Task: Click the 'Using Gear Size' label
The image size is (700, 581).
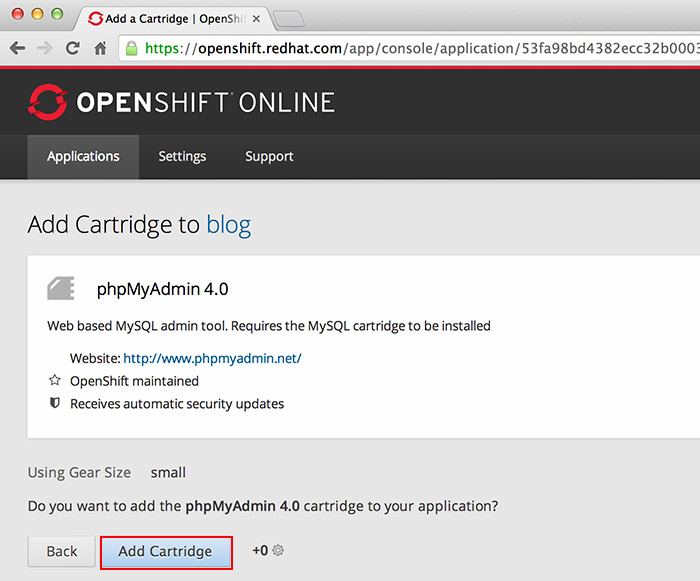Action: pyautogui.click(x=79, y=472)
